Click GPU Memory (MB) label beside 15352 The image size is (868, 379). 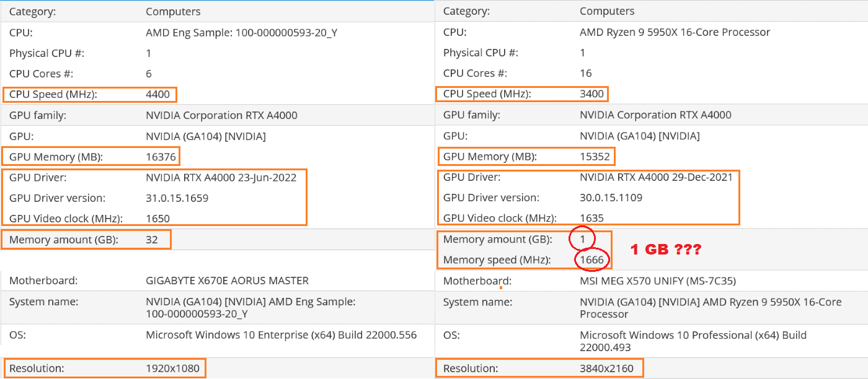[x=490, y=157]
